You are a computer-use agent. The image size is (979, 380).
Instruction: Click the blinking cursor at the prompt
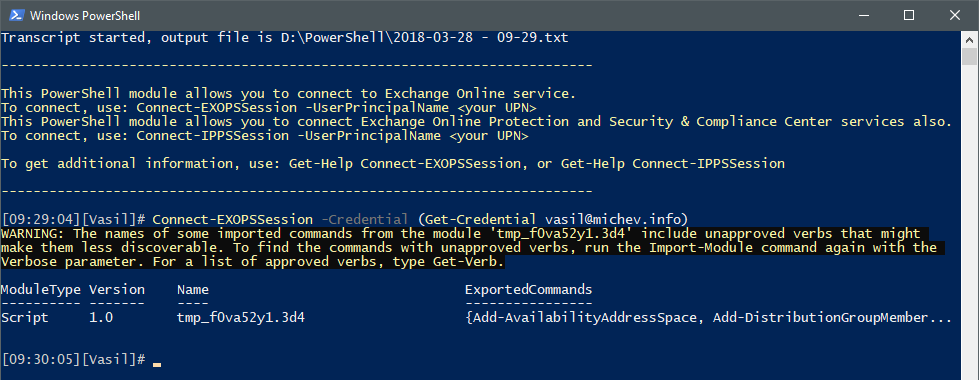coord(157,364)
